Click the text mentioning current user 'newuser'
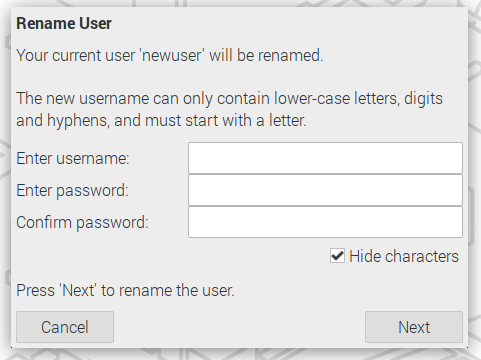481x360 pixels. (x=170, y=55)
